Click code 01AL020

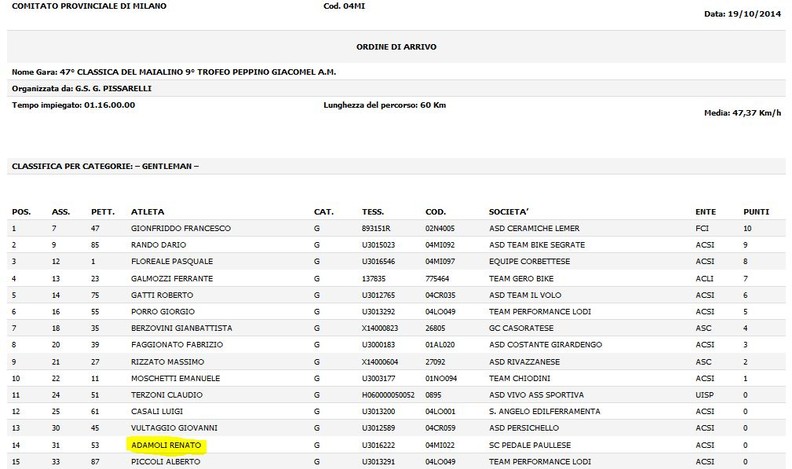(x=440, y=345)
